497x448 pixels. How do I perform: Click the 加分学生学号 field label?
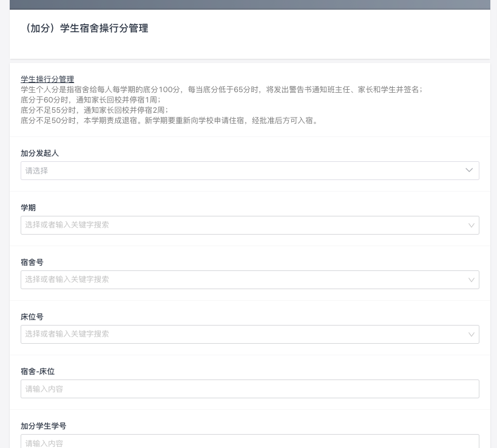tap(44, 426)
